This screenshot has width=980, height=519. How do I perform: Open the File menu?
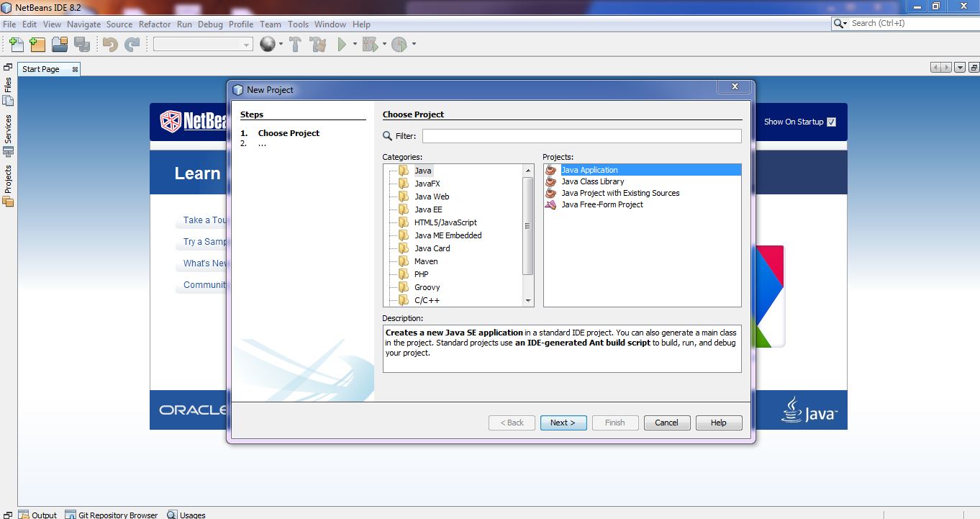click(9, 24)
